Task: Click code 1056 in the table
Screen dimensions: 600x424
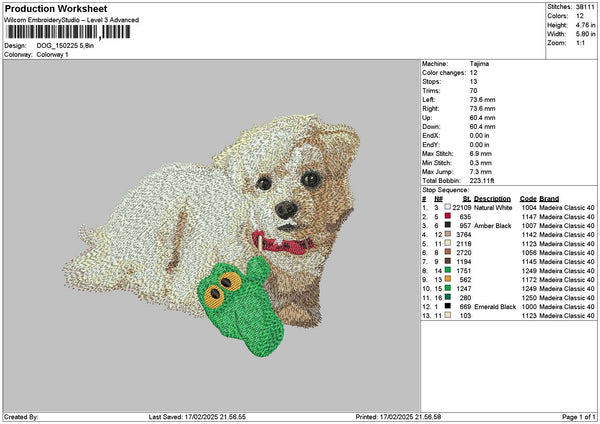Action: 529,253
